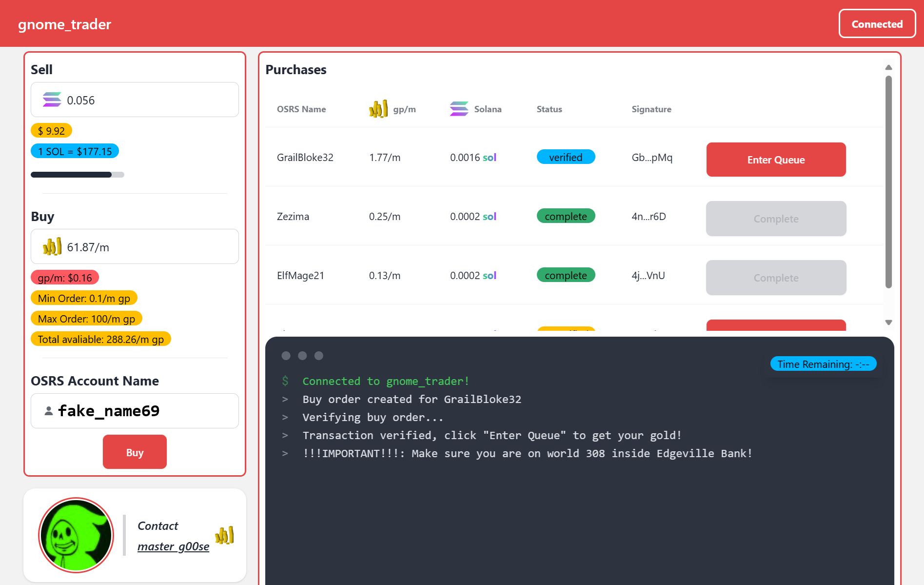
Task: Click the green goose avatar image
Action: click(76, 535)
